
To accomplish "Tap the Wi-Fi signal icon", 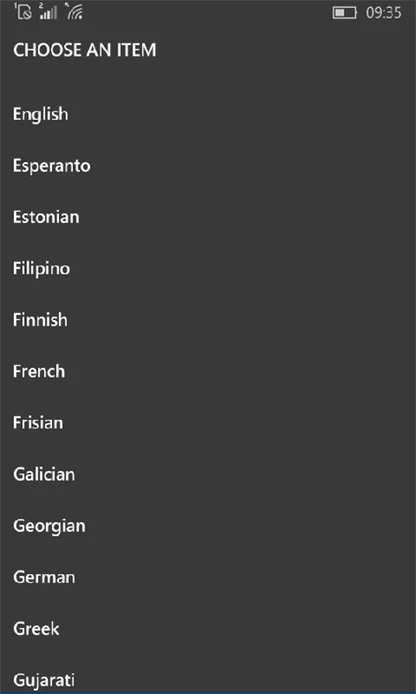I will click(x=74, y=12).
